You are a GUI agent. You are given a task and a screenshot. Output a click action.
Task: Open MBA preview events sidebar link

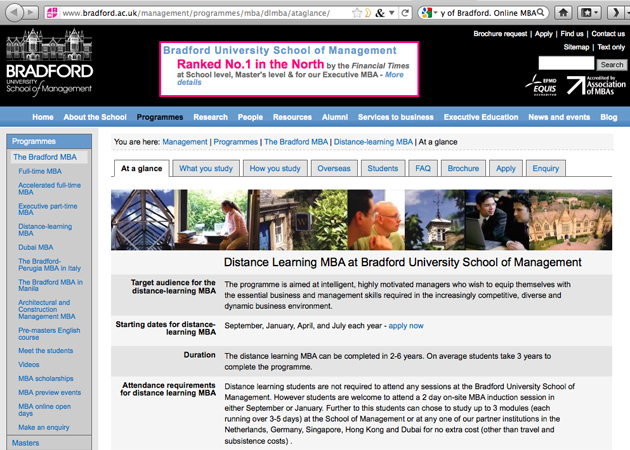[x=49, y=393]
